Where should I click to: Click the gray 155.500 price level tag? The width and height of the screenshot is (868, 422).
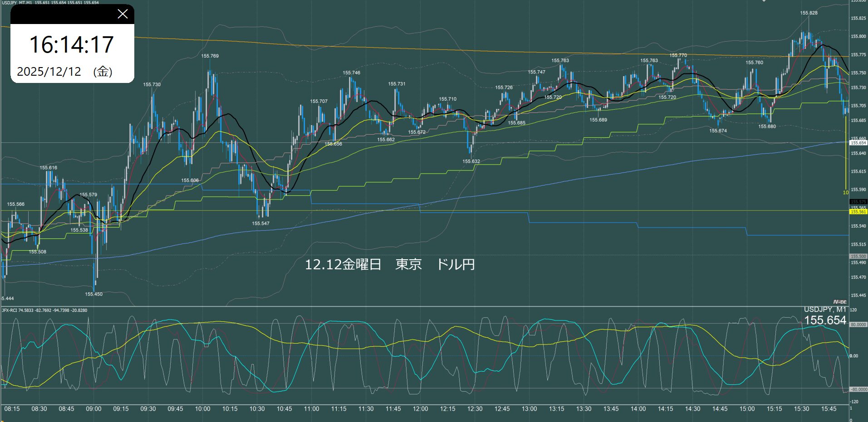pos(858,257)
